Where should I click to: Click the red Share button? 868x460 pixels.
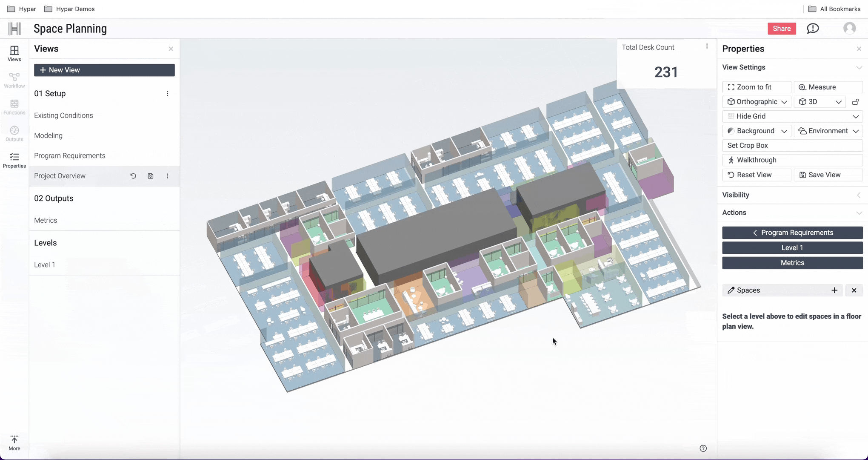pyautogui.click(x=782, y=29)
